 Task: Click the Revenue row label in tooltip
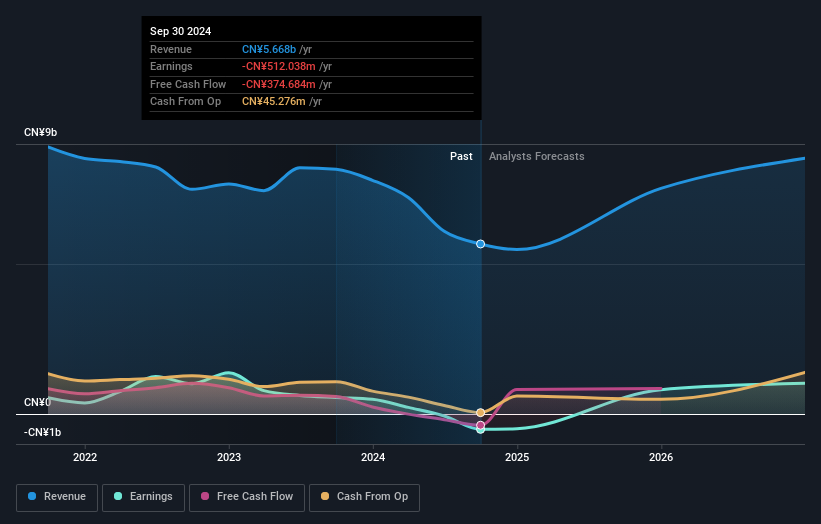[x=171, y=49]
